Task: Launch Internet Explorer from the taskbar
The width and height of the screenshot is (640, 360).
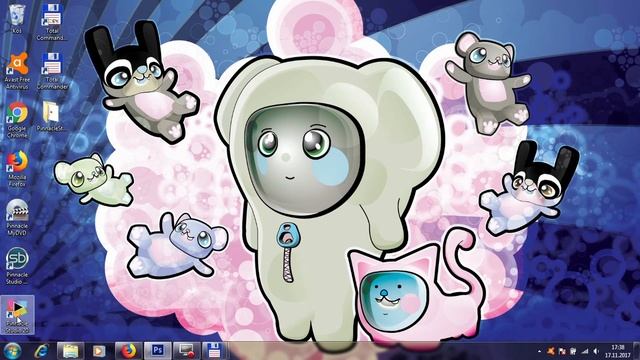Action: [41, 351]
